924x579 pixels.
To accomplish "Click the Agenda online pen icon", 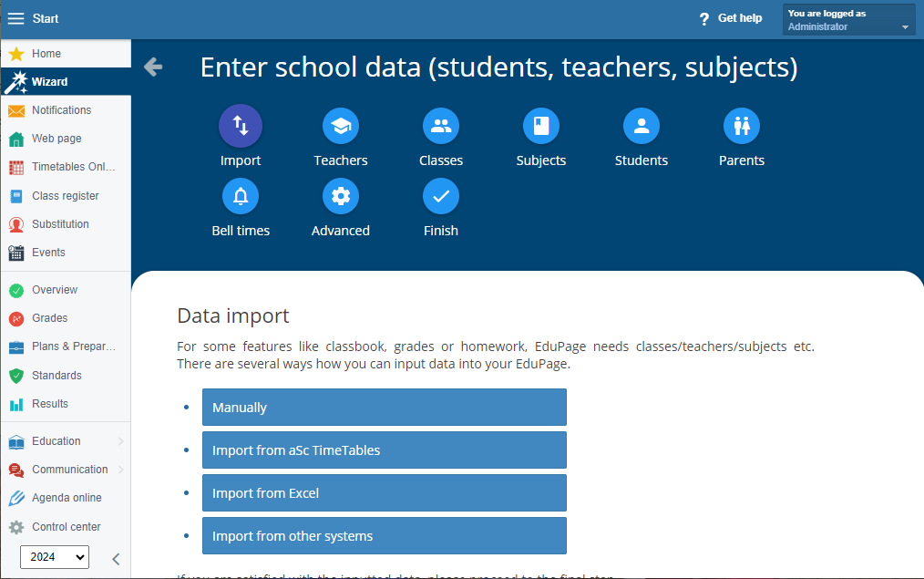I will (x=16, y=498).
